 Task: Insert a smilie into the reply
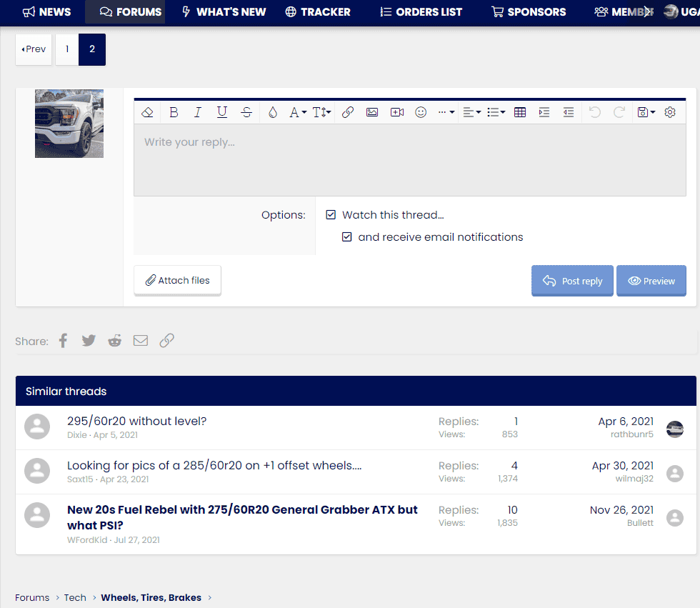pyautogui.click(x=421, y=112)
